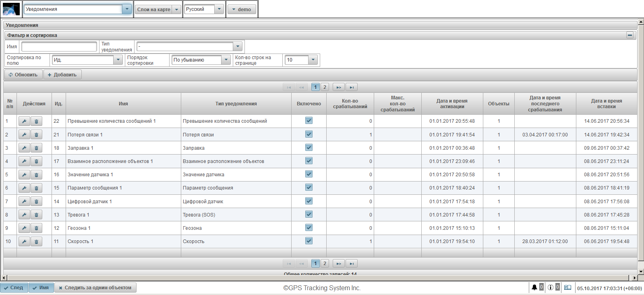Expand the Порядок сортировки dropdown
Screen dimensions: 644x295
pos(226,60)
